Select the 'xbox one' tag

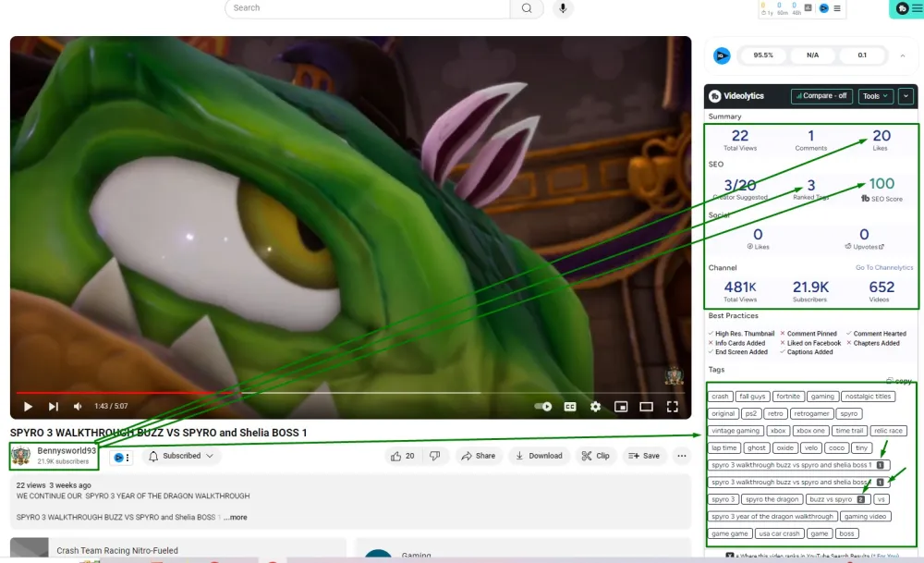[810, 431]
